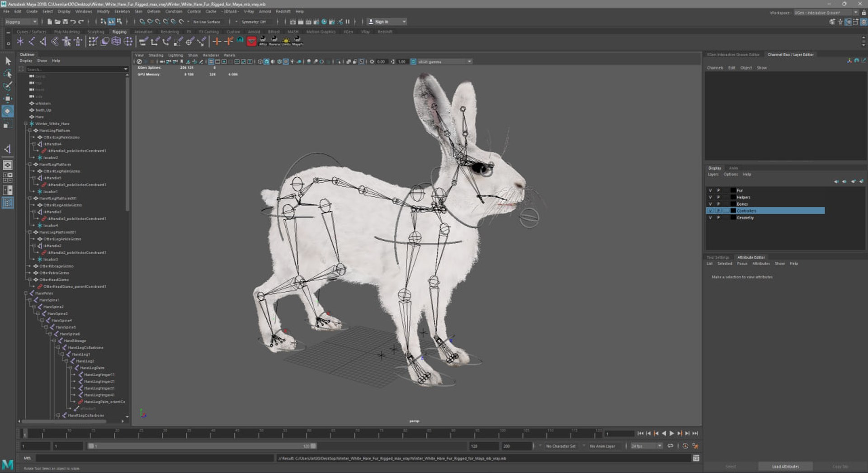
Task: Activate the Rotate tool in toolbox
Action: tap(8, 111)
